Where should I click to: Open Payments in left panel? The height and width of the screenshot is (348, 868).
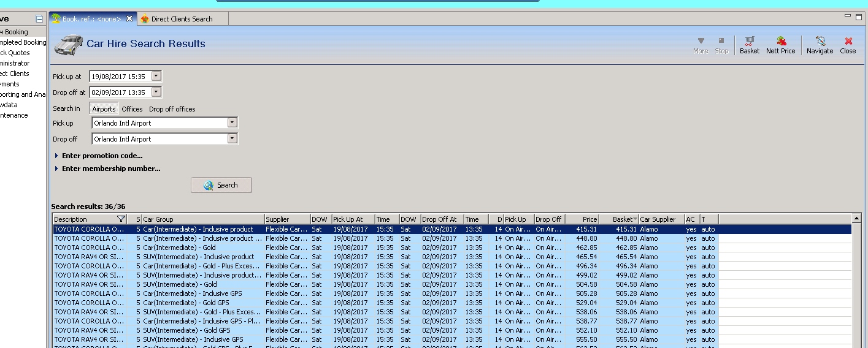(10, 84)
